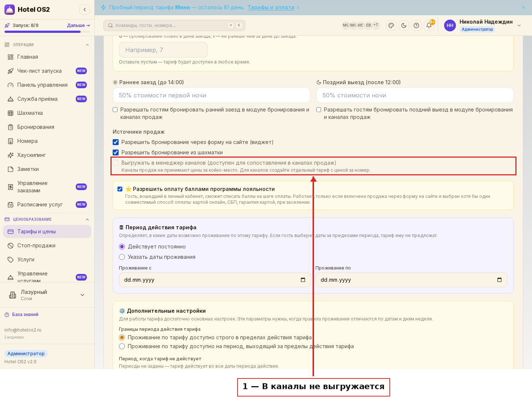Viewport: 532px width, 405px height.
Task: Uncheck booking from шахматка checkbox
Action: (x=116, y=152)
